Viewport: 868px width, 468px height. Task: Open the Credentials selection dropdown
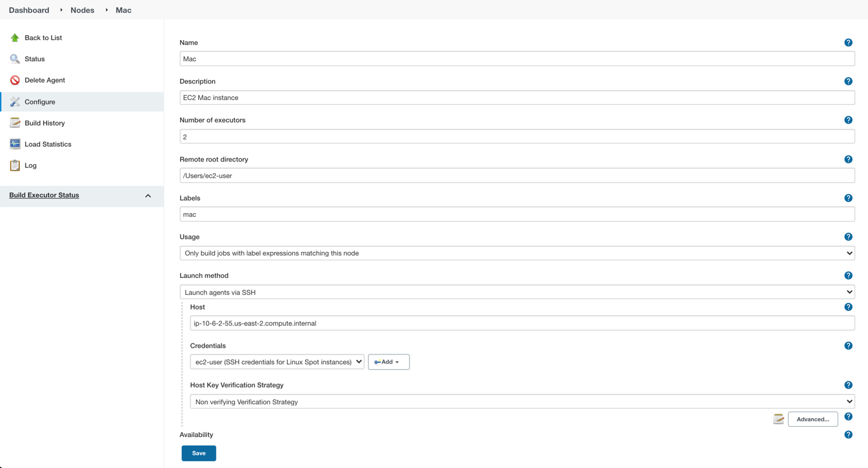[277, 362]
